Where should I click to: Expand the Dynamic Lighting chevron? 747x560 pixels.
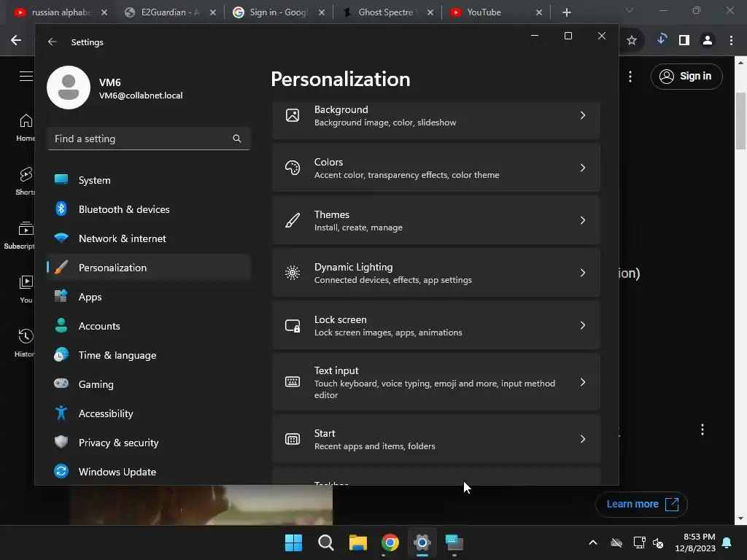[x=583, y=273]
